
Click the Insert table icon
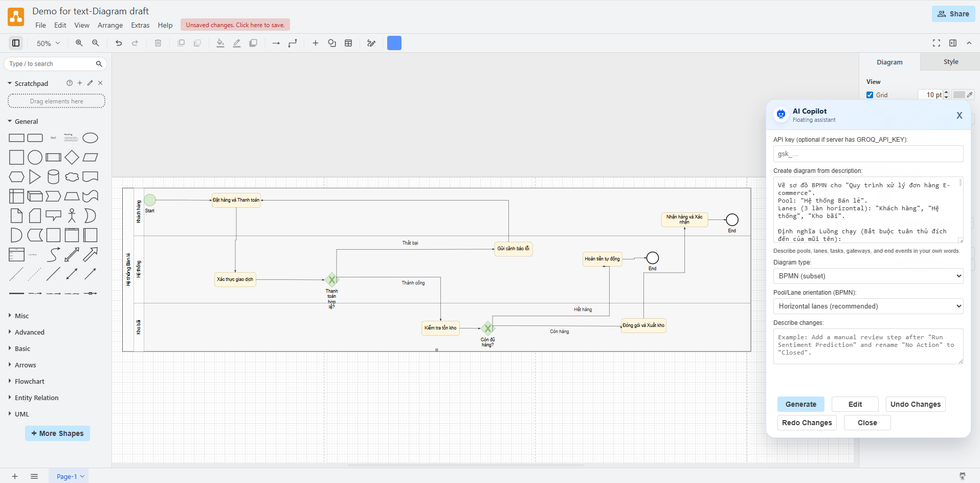[x=348, y=43]
